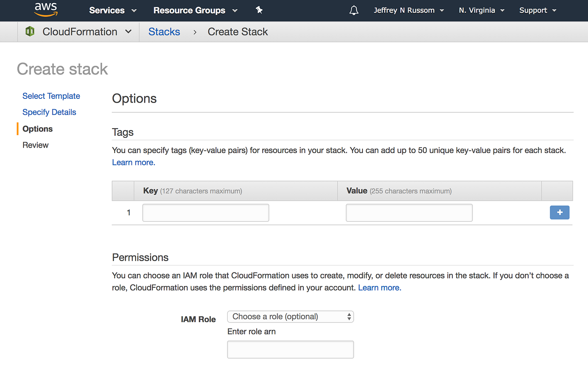Open the Choose a role combo box

[290, 317]
